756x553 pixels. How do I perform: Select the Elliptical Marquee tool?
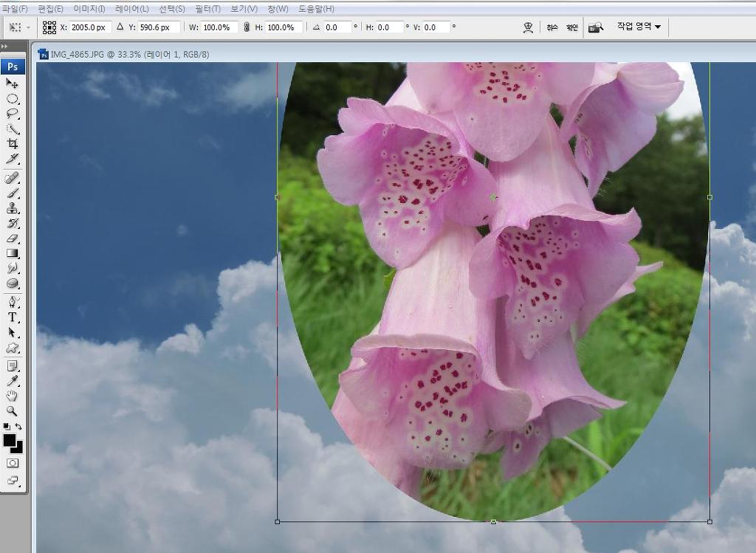coord(12,99)
